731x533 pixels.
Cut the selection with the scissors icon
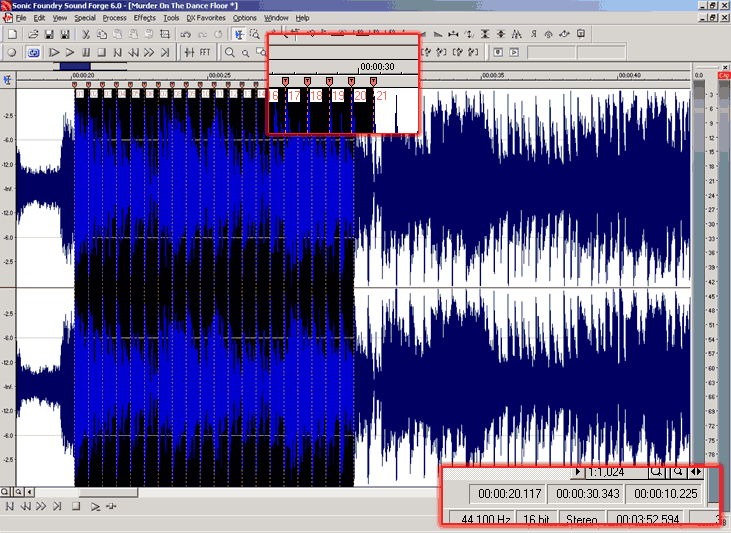[x=86, y=34]
